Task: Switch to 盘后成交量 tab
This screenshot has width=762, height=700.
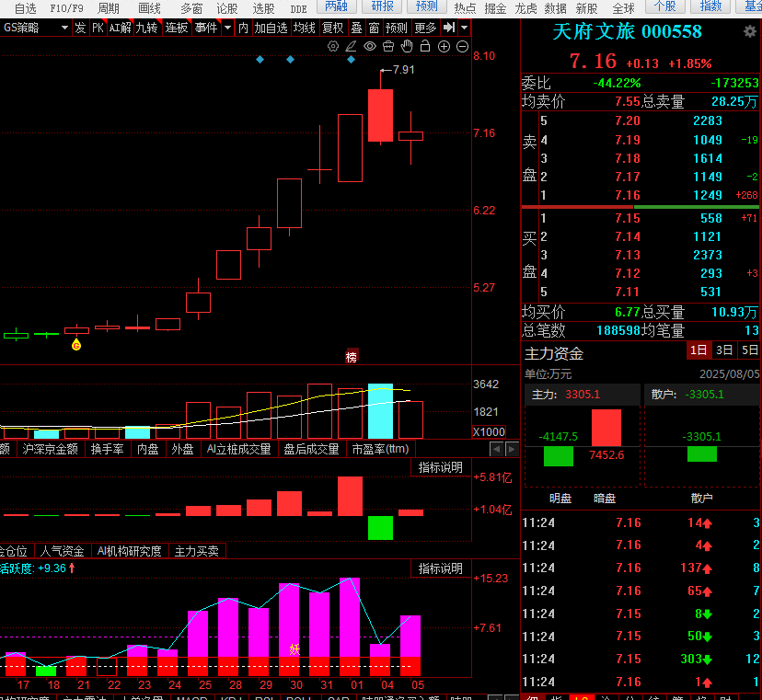Action: click(311, 449)
